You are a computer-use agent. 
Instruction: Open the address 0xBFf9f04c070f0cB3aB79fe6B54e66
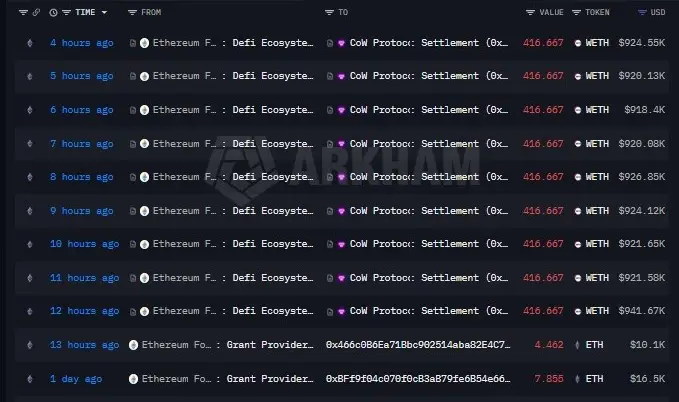click(418, 379)
